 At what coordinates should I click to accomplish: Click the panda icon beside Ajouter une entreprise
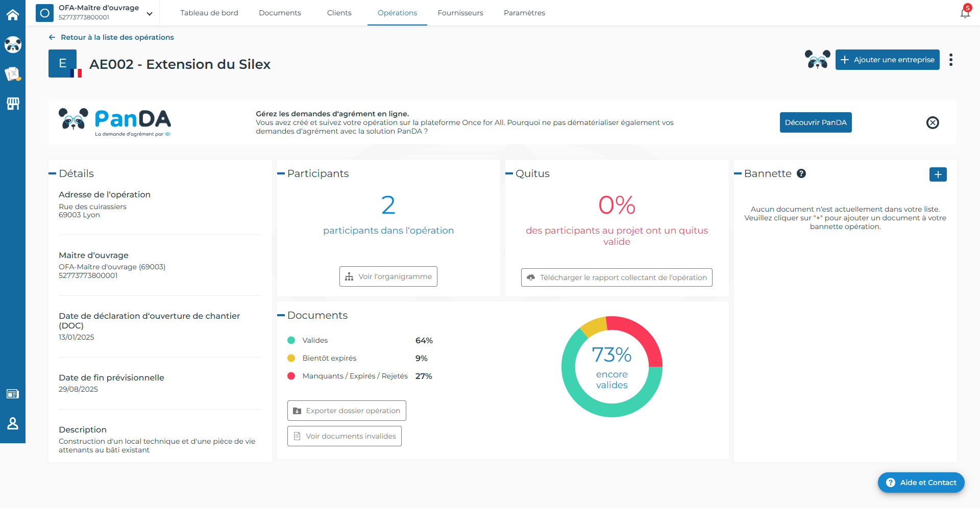[817, 60]
